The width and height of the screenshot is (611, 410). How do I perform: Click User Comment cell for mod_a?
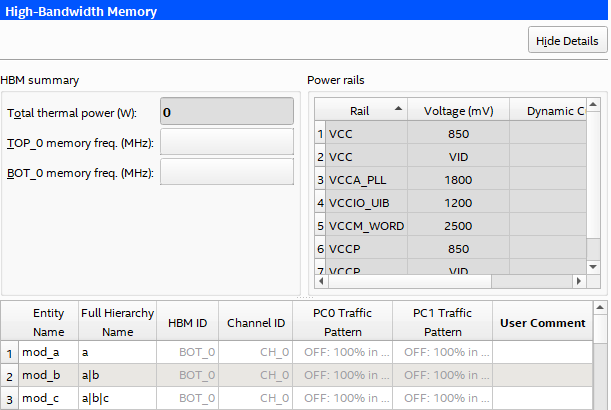[x=542, y=352]
